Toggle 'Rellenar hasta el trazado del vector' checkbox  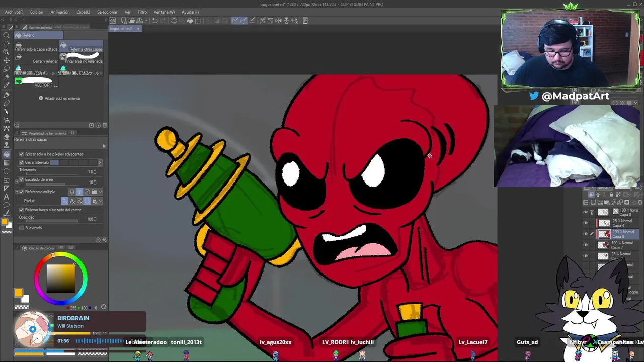click(21, 210)
